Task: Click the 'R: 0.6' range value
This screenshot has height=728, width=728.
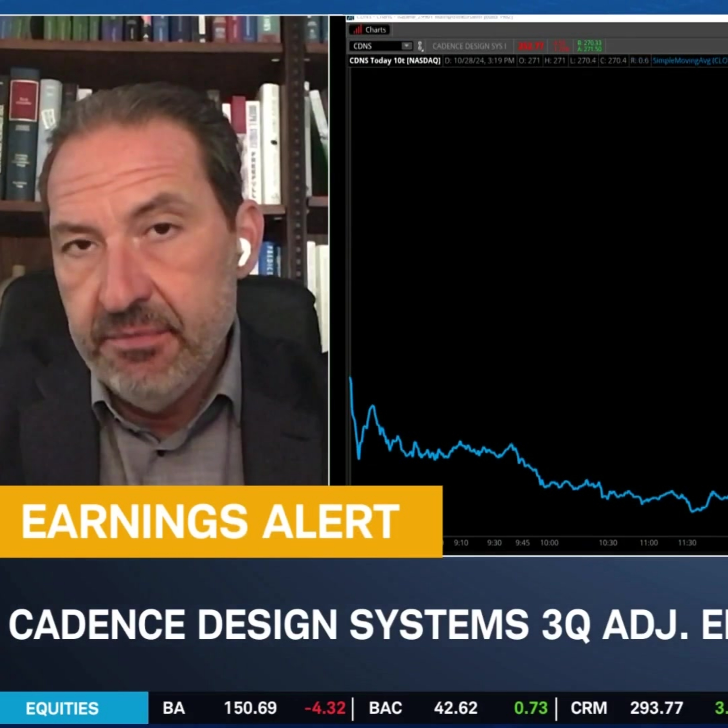Action: pos(639,61)
